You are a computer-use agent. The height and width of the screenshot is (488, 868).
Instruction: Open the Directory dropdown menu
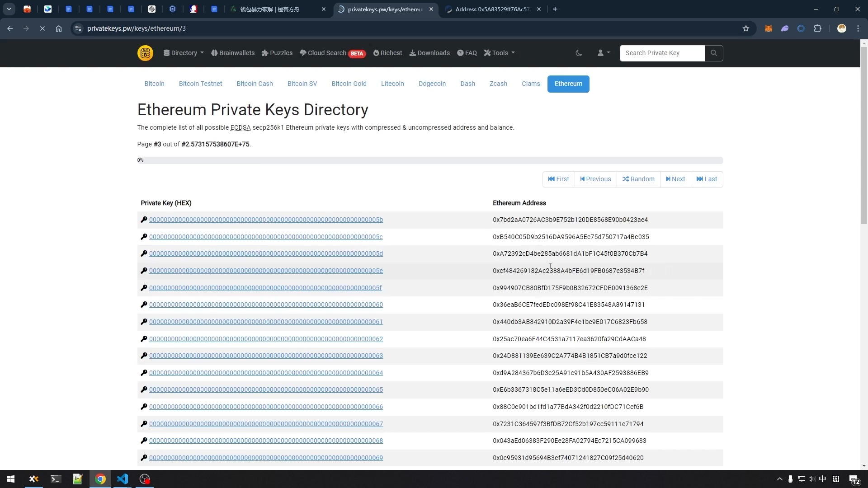[184, 53]
